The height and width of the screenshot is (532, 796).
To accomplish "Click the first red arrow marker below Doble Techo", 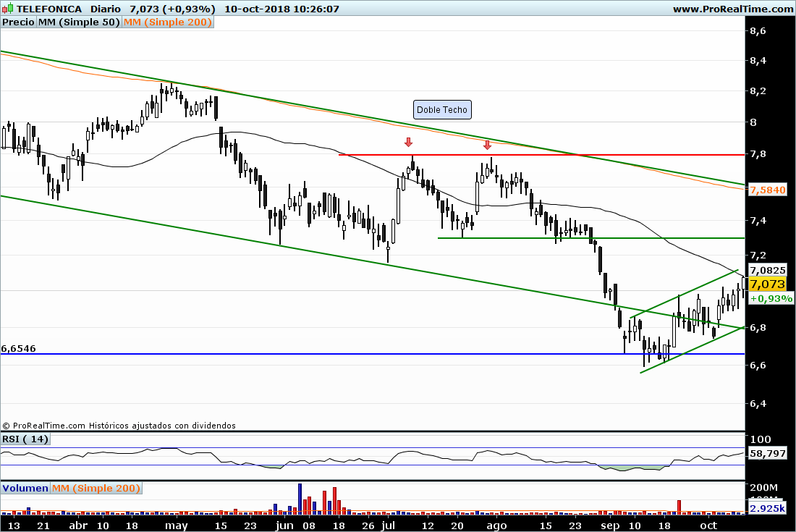I will coord(409,142).
